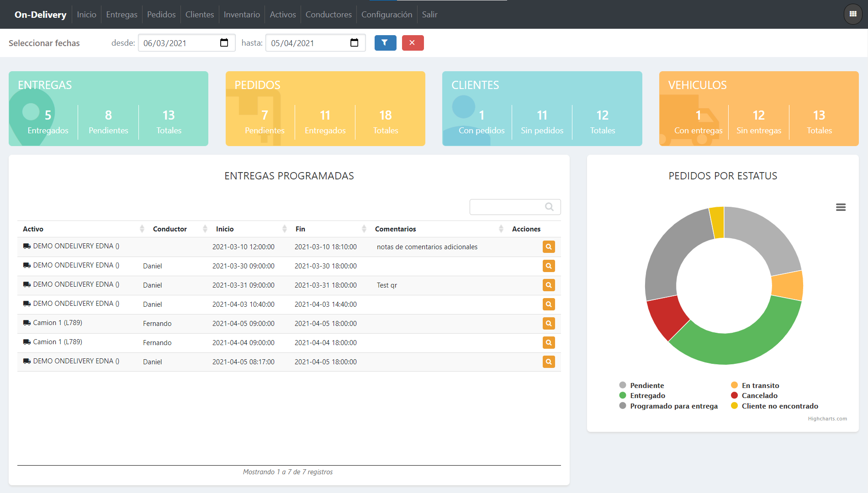Open the Pedidos menu item
The height and width of the screenshot is (493, 868).
click(x=161, y=15)
